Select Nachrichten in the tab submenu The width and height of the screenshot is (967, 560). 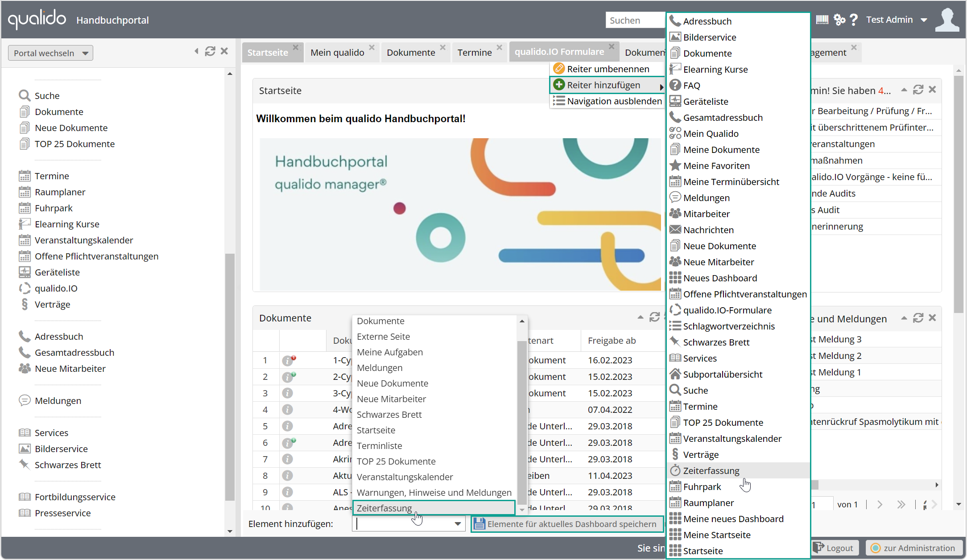click(739, 230)
